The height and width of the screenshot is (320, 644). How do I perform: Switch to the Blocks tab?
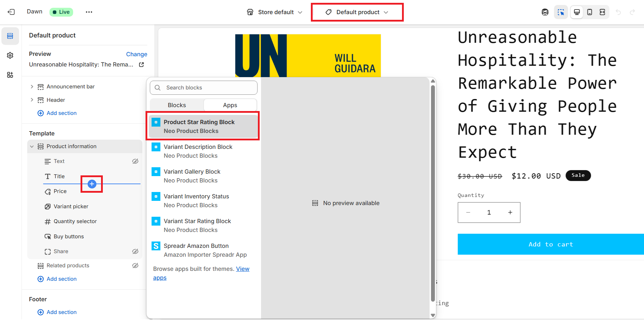pyautogui.click(x=177, y=105)
